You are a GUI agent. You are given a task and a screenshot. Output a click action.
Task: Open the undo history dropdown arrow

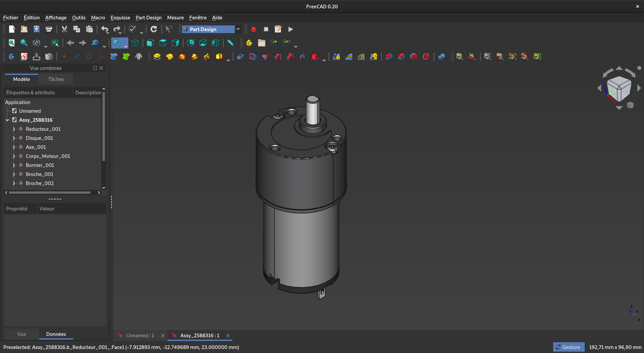[108, 32]
